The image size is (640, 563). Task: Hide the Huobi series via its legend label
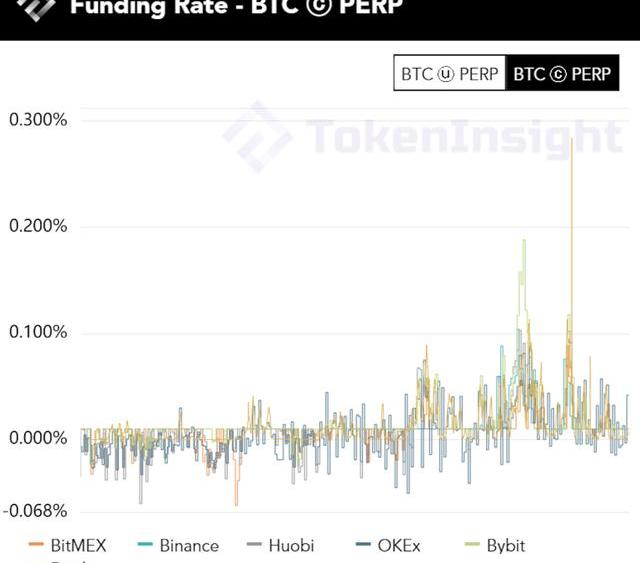pos(291,545)
